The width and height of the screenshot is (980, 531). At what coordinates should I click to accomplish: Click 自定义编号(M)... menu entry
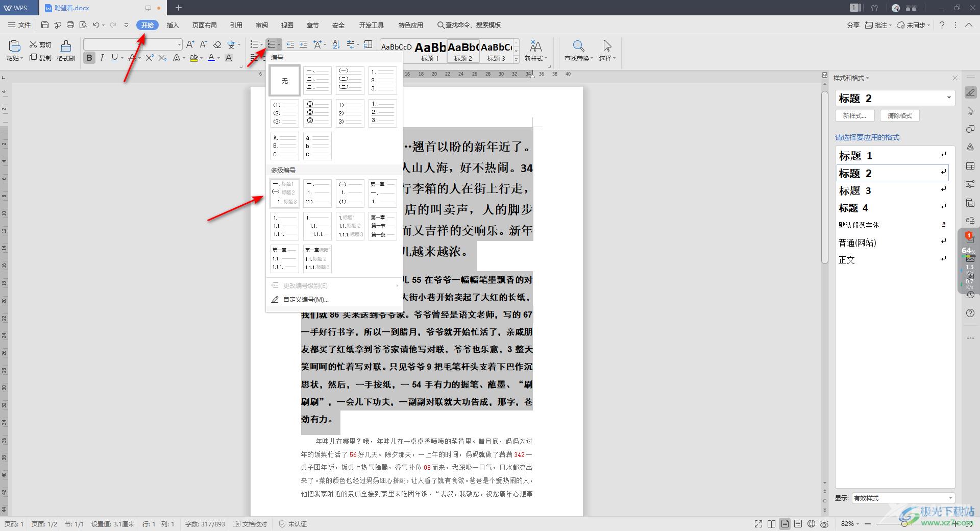coord(306,300)
